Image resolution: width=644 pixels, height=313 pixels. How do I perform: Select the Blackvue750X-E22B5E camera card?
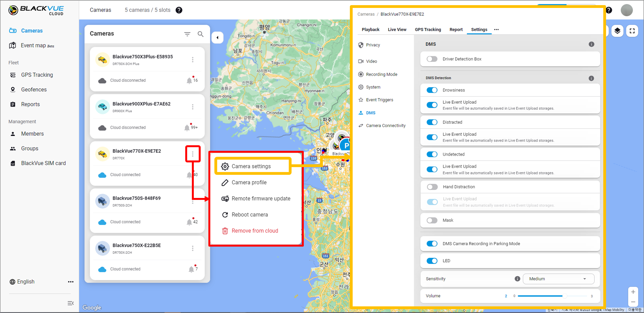click(x=147, y=258)
